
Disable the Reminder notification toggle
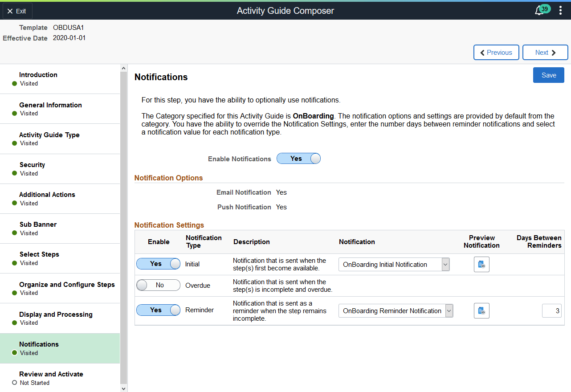pyautogui.click(x=158, y=310)
